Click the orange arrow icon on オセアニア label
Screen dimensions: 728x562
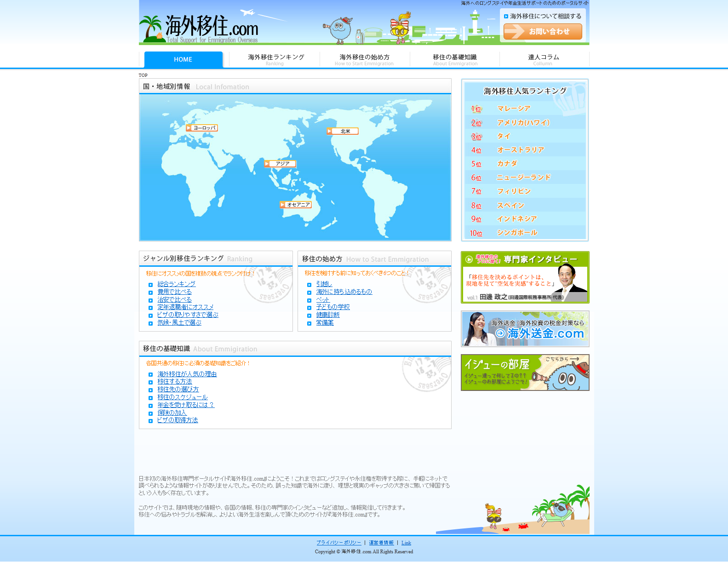[x=282, y=205]
